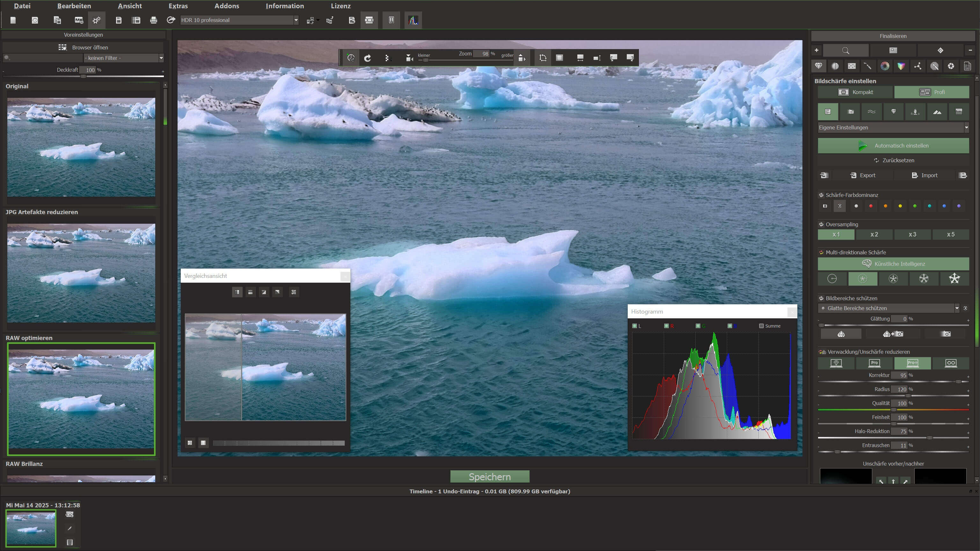Select the red Schärfe-Farbdominanz color dot
Image resolution: width=980 pixels, height=551 pixels.
(x=871, y=206)
